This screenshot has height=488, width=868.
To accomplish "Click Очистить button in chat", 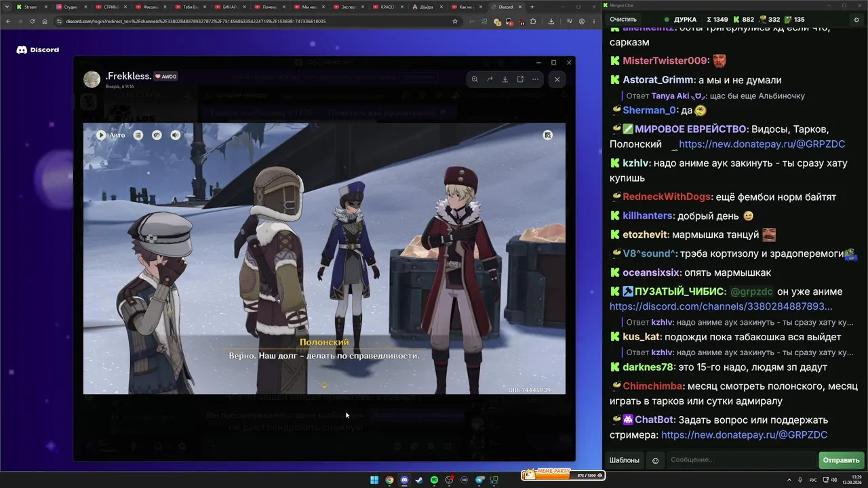I will click(x=623, y=20).
